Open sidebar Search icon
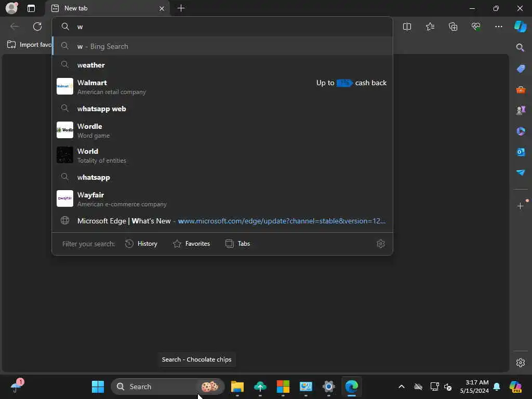This screenshot has height=399, width=532. point(520,47)
